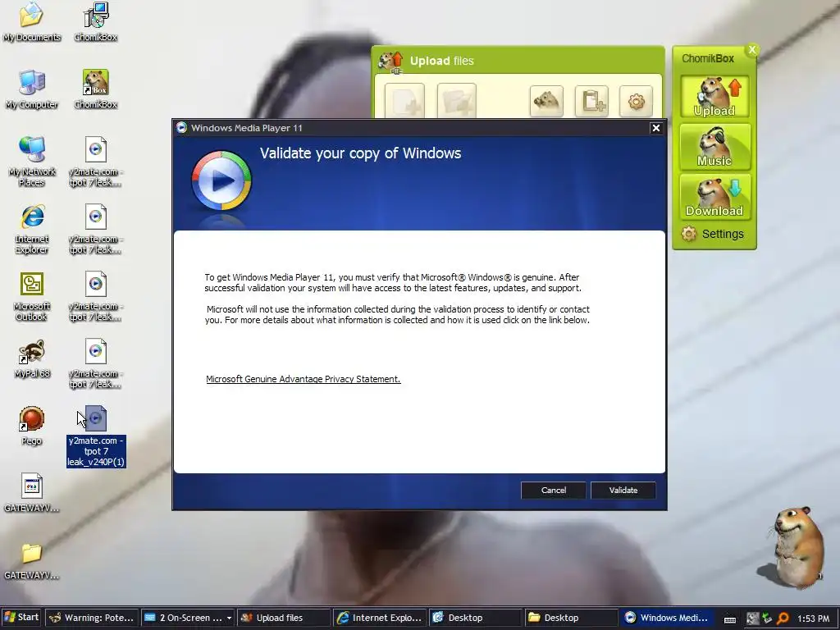Open Microsoft Genuine Advantage Privacy Statement link
Viewport: 840px width, 630px height.
click(304, 379)
